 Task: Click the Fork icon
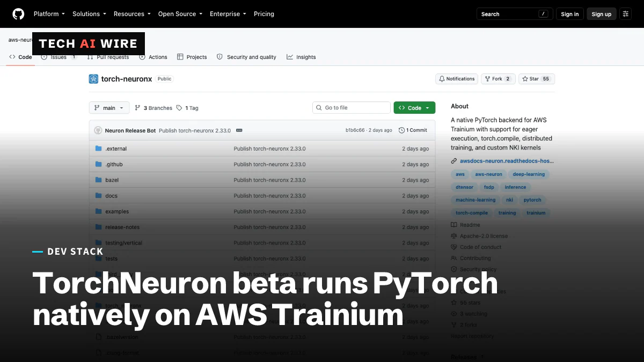488,79
